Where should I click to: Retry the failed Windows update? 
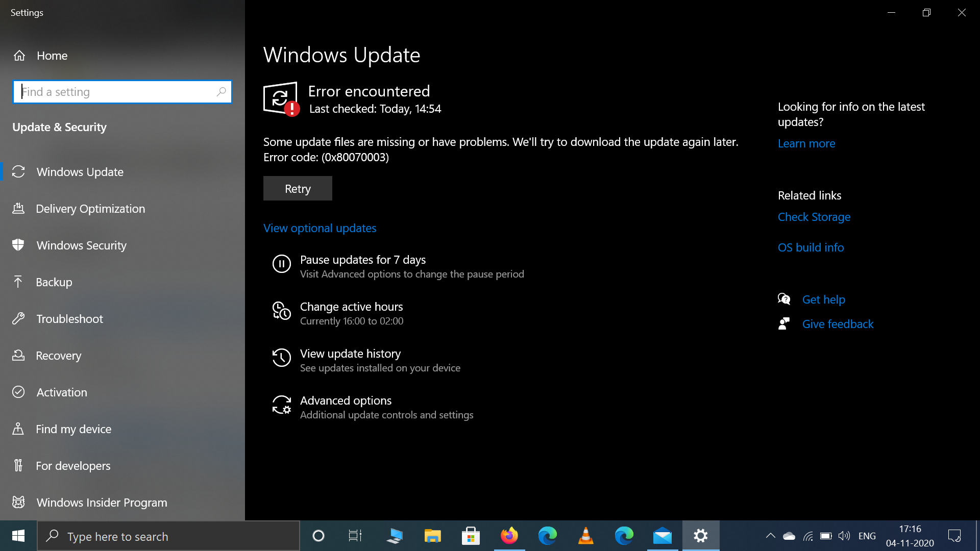point(298,188)
